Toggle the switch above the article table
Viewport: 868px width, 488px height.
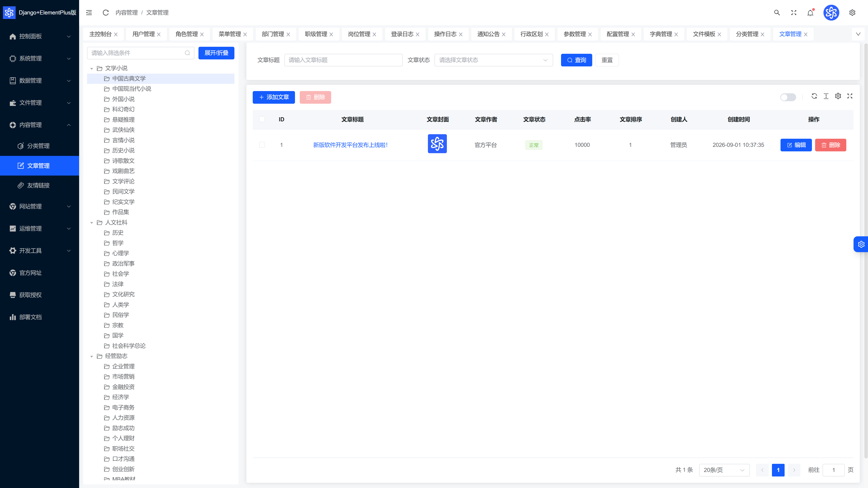tap(788, 97)
